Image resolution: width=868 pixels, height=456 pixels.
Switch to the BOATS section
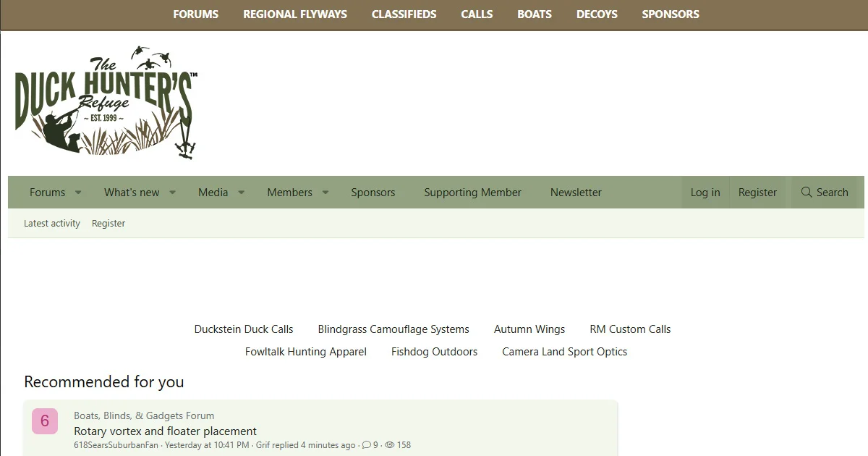pos(535,14)
